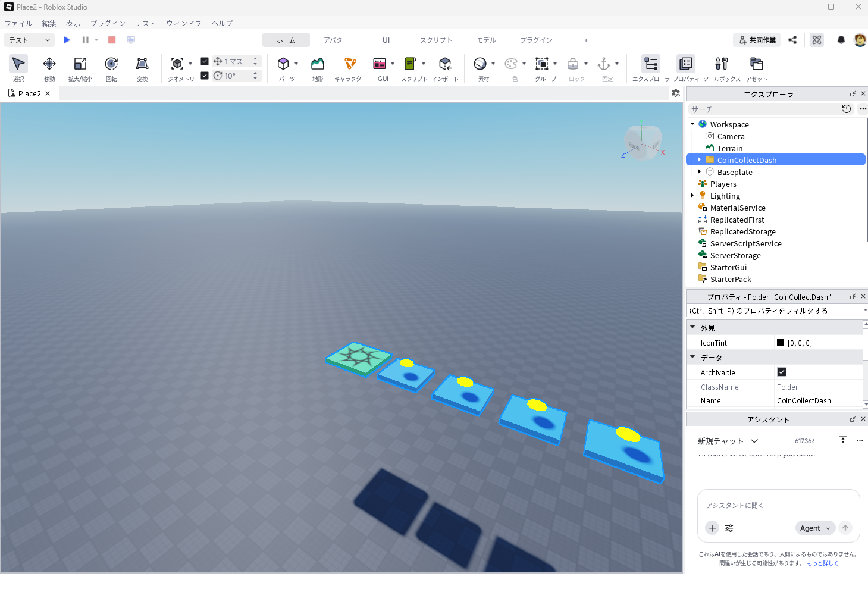Select the ServerScriptService item
Screen dimensions: 868x589
click(x=746, y=243)
